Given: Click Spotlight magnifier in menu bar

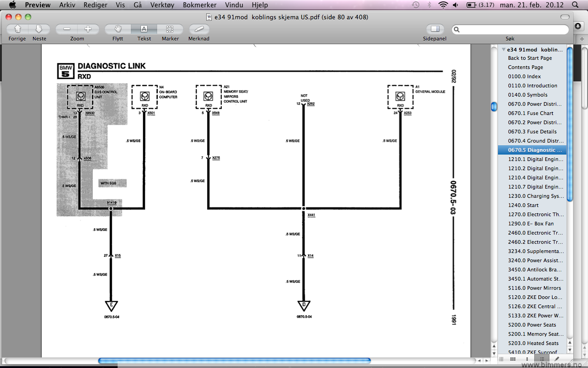Looking at the screenshot, I should (575, 5).
